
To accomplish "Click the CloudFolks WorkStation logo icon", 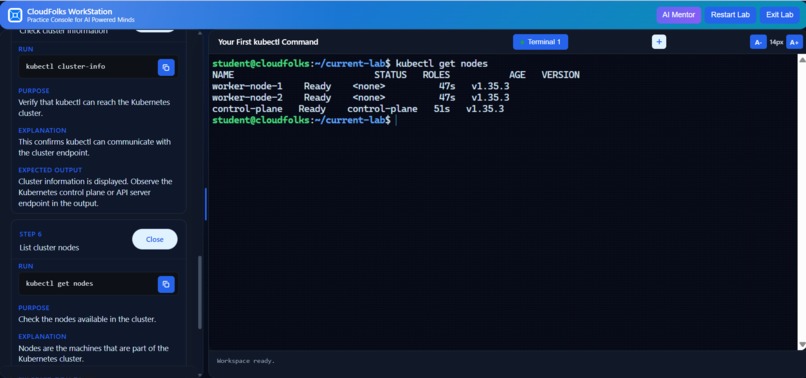I will tap(15, 15).
